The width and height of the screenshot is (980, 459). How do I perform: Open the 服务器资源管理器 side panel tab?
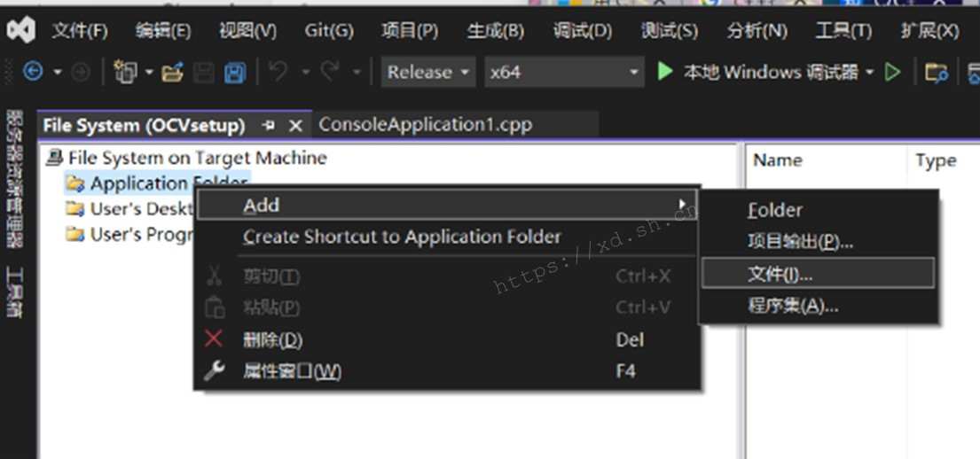14,181
